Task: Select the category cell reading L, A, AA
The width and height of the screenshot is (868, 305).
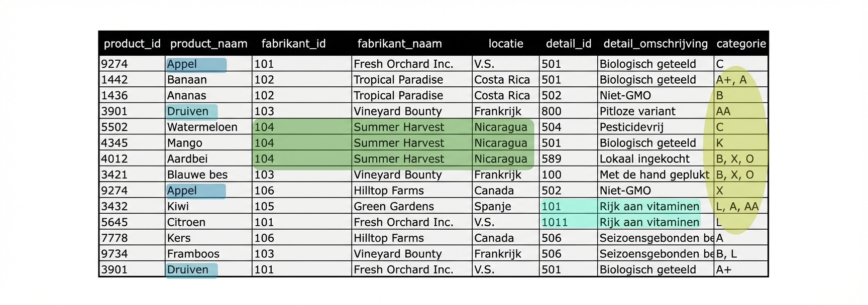Action: pos(737,207)
